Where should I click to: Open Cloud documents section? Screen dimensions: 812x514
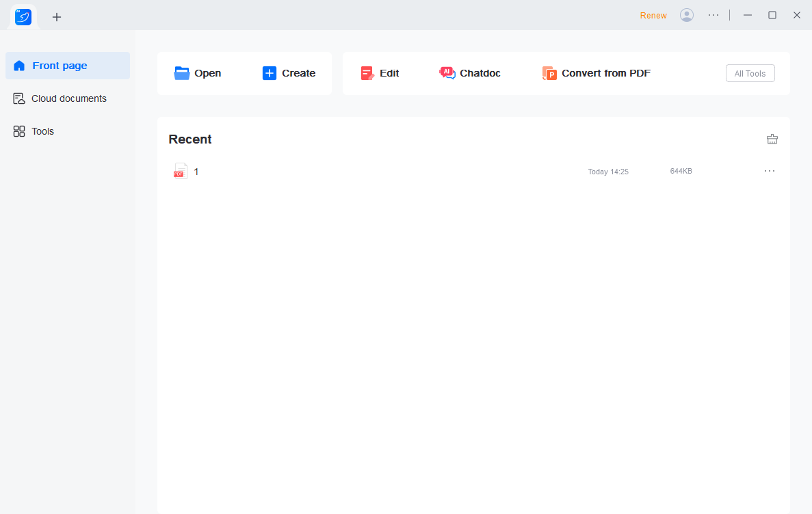click(68, 98)
